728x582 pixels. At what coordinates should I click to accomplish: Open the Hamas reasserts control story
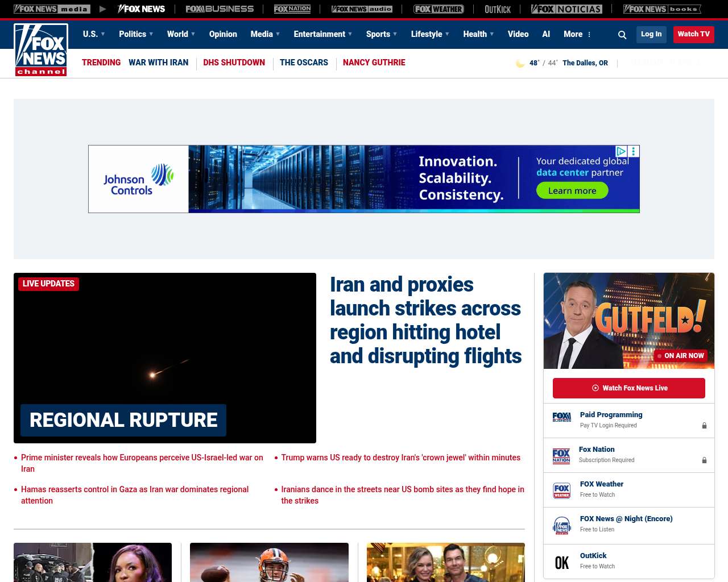pos(135,495)
